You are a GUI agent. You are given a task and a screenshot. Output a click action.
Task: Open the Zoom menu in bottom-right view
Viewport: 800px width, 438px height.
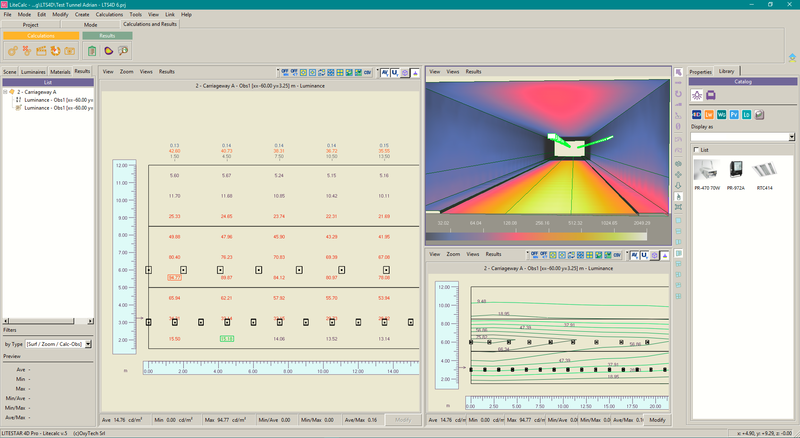(x=453, y=254)
